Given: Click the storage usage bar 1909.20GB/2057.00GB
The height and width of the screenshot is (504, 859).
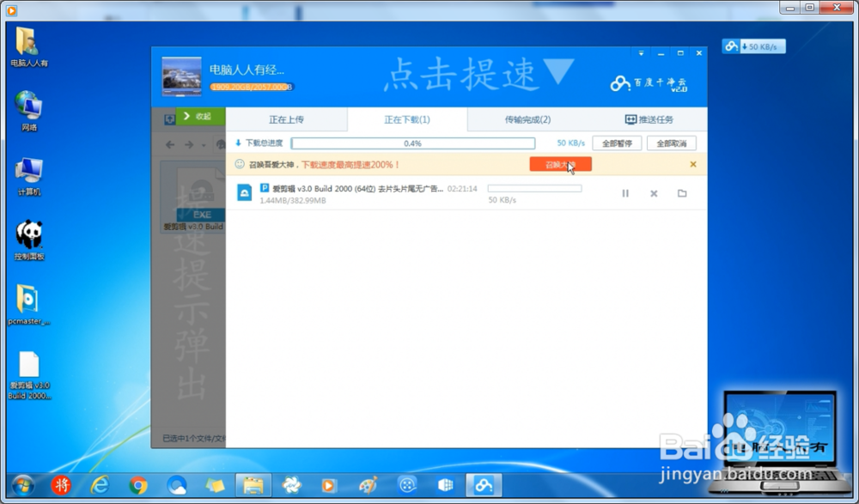Looking at the screenshot, I should [x=252, y=87].
